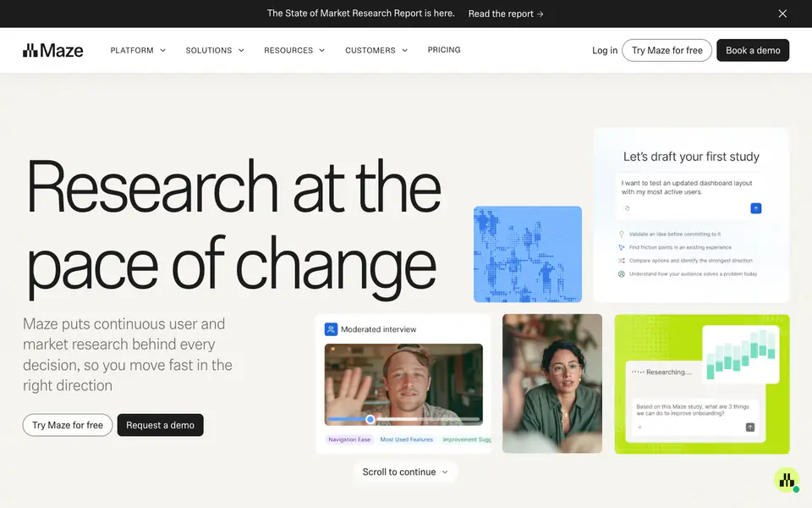Open the Customers dropdown menu
Screen dimensions: 812x508
[376, 50]
